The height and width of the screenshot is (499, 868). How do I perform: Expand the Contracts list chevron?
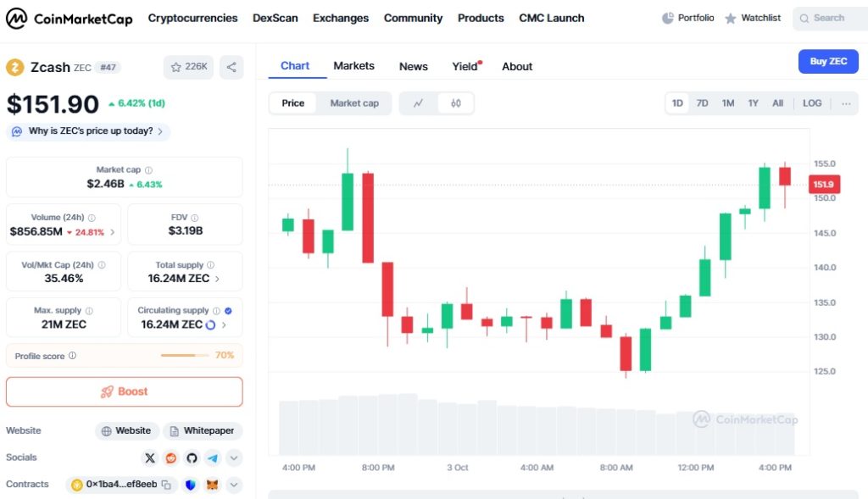234,485
